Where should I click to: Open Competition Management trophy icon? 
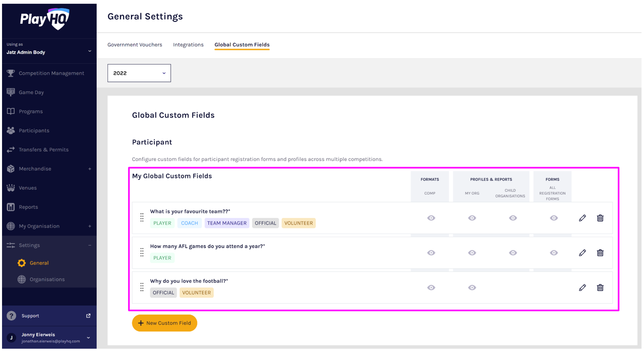[x=11, y=73]
